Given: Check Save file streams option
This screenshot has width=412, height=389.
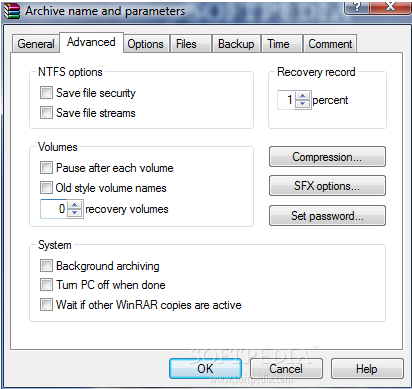Looking at the screenshot, I should point(46,113).
